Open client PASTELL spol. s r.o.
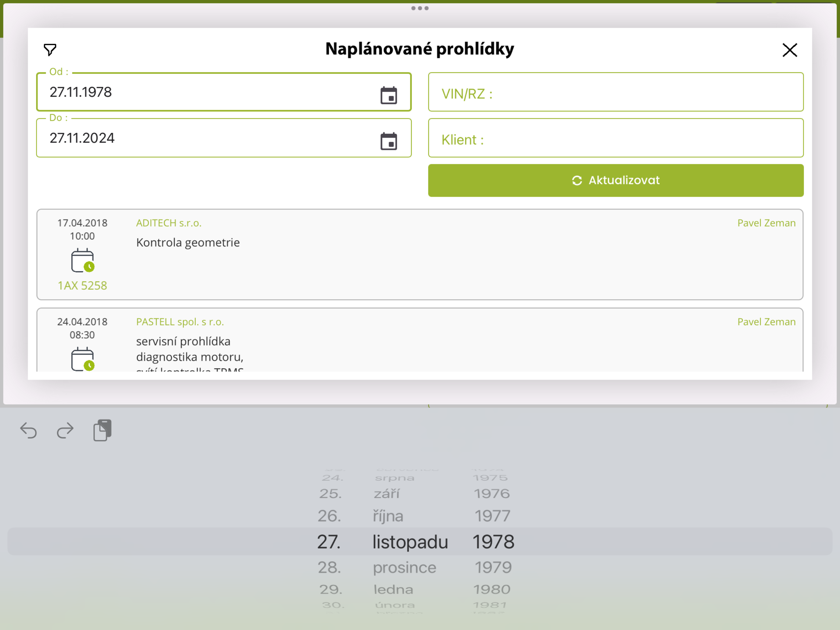The width and height of the screenshot is (840, 630). click(180, 322)
